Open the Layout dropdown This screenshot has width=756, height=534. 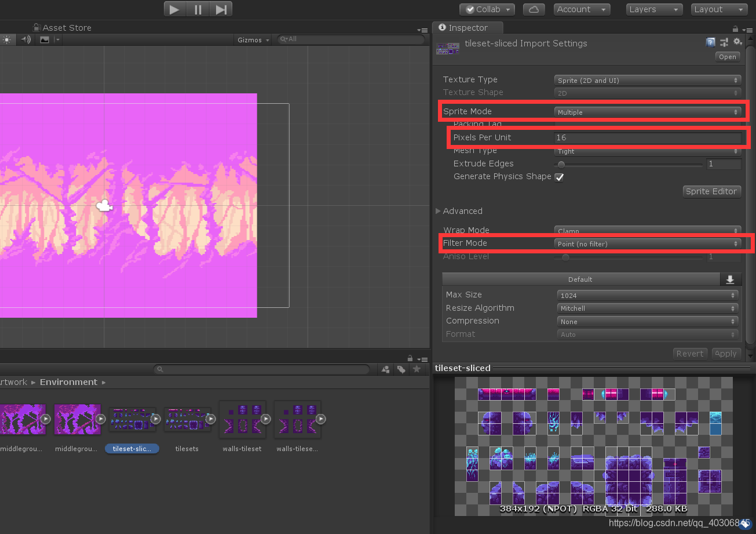pyautogui.click(x=719, y=9)
